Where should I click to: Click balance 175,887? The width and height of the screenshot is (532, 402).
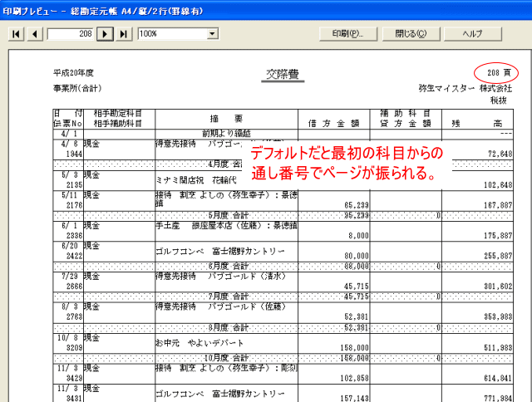498,236
